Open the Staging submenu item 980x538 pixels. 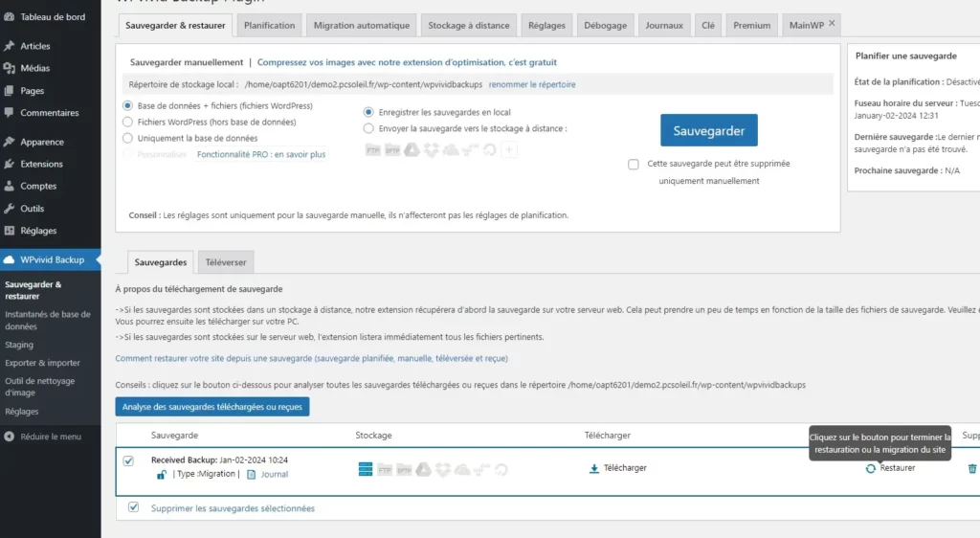click(19, 345)
